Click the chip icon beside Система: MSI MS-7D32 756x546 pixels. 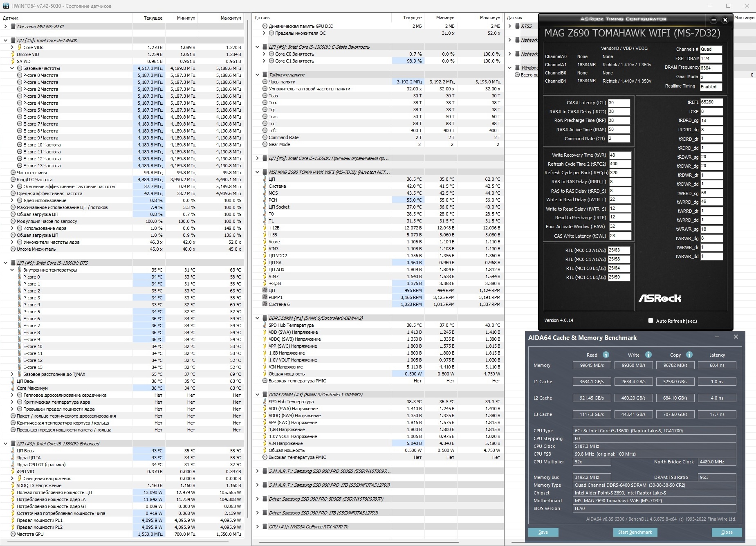13,27
